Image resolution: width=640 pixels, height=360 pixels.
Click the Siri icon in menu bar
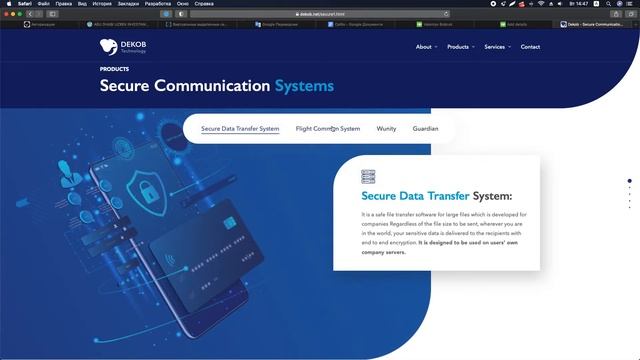619,4
